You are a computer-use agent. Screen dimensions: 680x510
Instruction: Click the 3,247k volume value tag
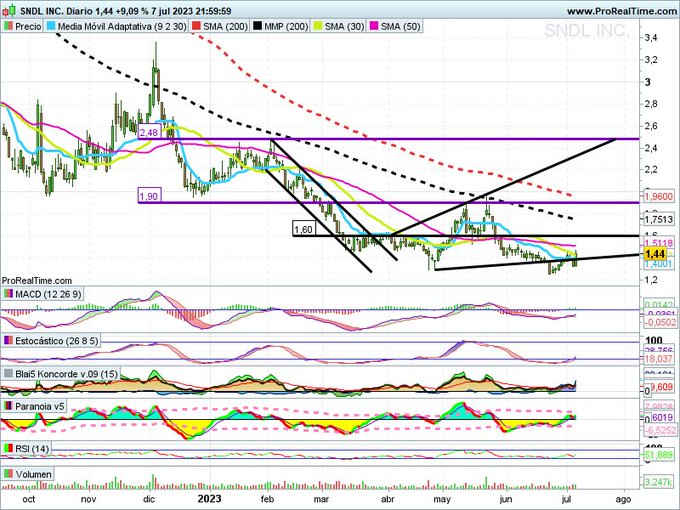(x=658, y=482)
